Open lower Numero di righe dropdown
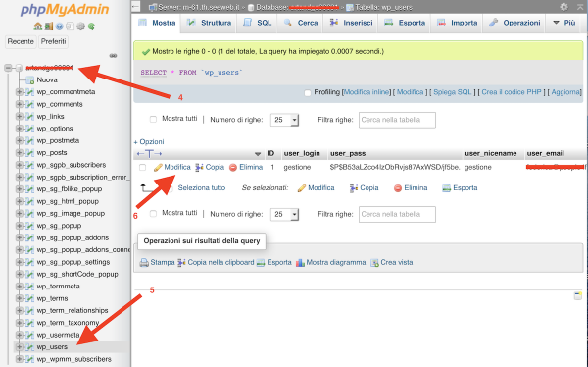The width and height of the screenshot is (588, 367). 284,214
